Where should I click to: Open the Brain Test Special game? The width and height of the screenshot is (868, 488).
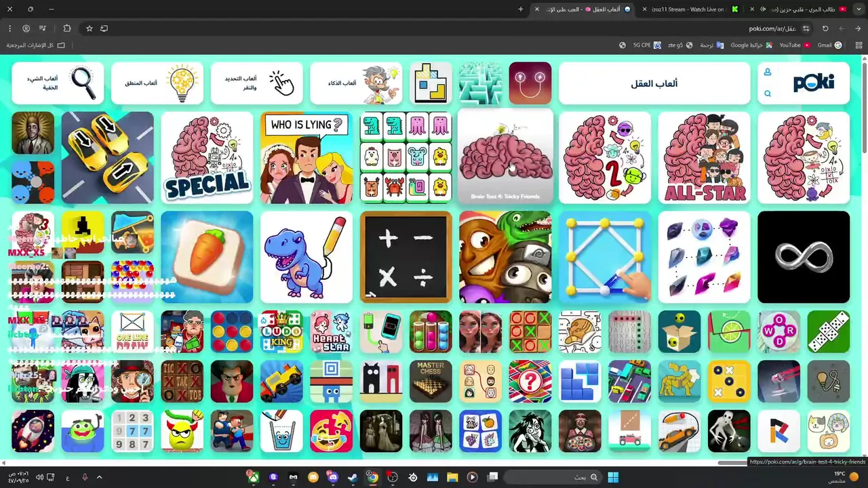(x=207, y=158)
